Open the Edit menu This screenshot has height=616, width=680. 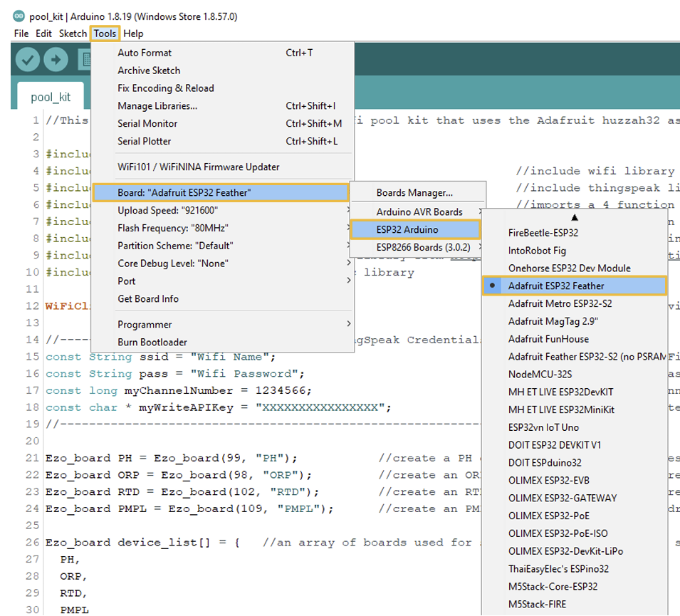tap(43, 33)
